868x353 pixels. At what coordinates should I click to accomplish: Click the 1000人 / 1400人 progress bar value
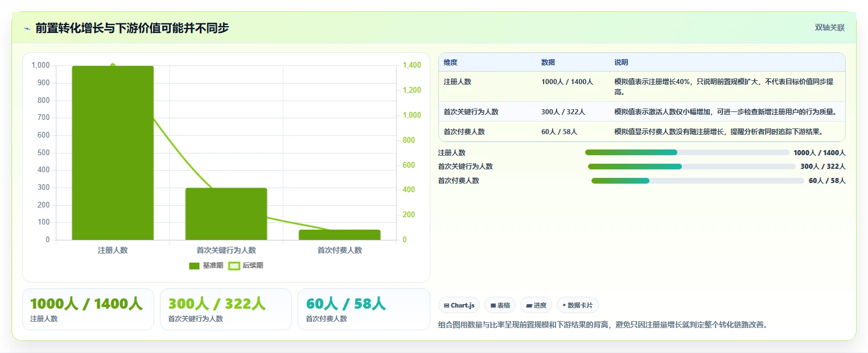pos(820,153)
